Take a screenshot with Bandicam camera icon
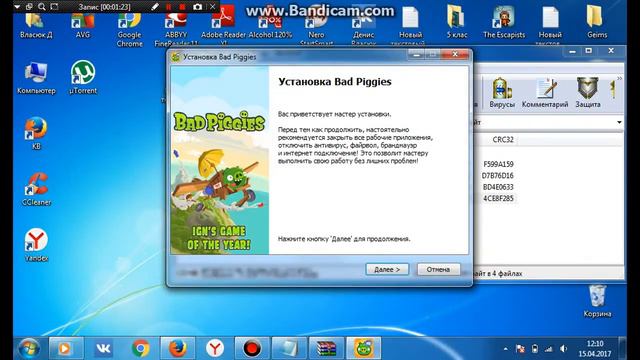 click(197, 7)
